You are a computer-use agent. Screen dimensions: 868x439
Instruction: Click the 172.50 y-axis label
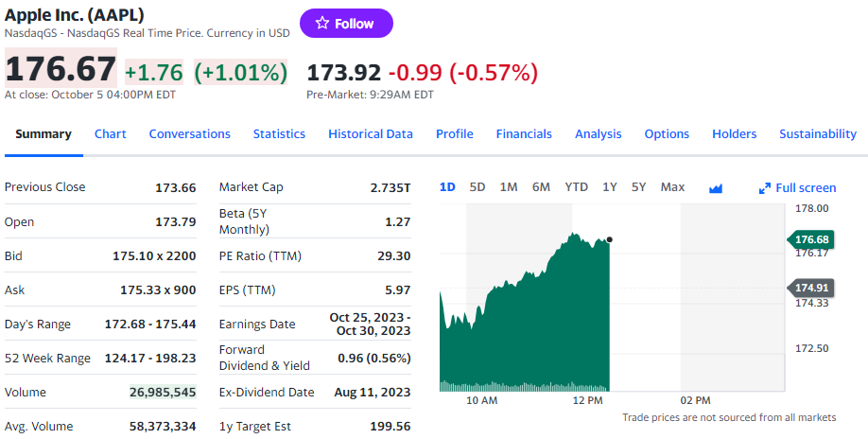(x=811, y=348)
